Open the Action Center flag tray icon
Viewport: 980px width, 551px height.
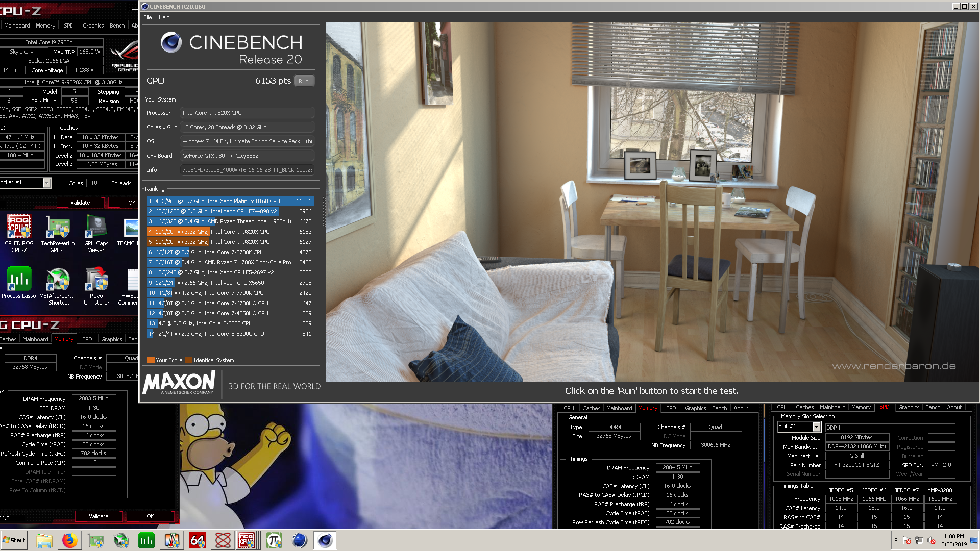[907, 540]
